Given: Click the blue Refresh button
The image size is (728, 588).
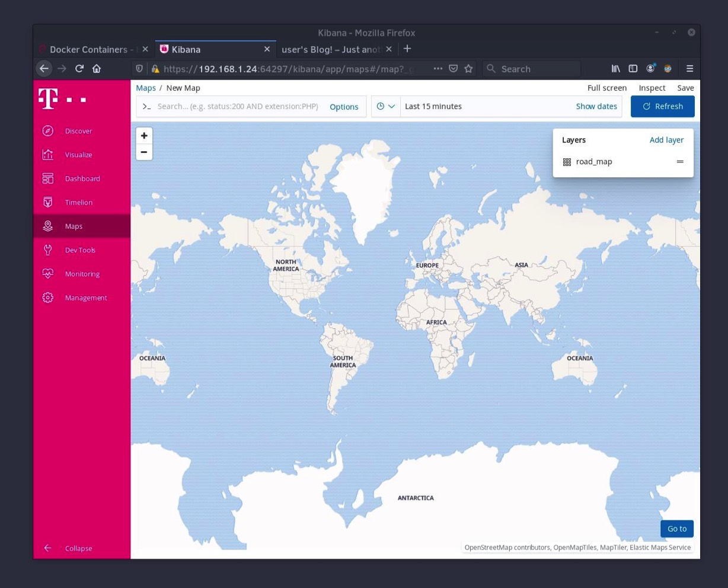Looking at the screenshot, I should (663, 107).
